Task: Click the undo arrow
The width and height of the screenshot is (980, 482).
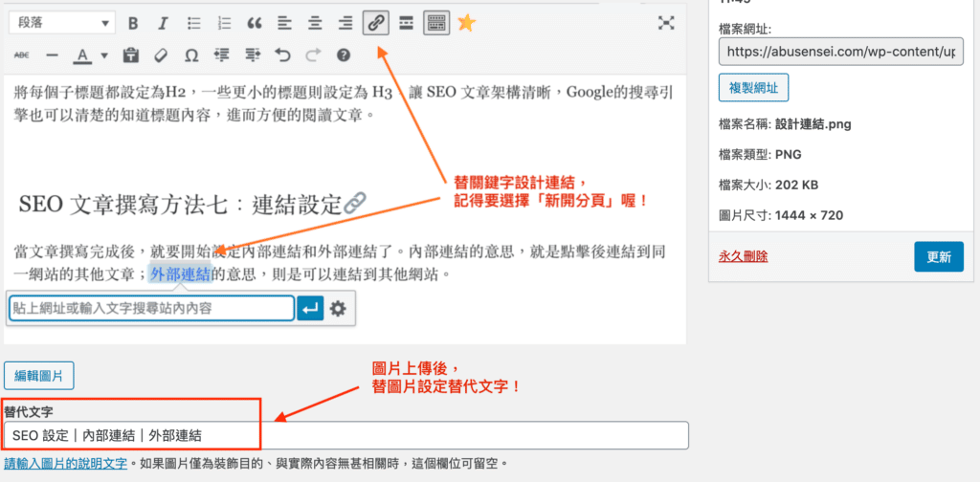Action: (x=282, y=55)
